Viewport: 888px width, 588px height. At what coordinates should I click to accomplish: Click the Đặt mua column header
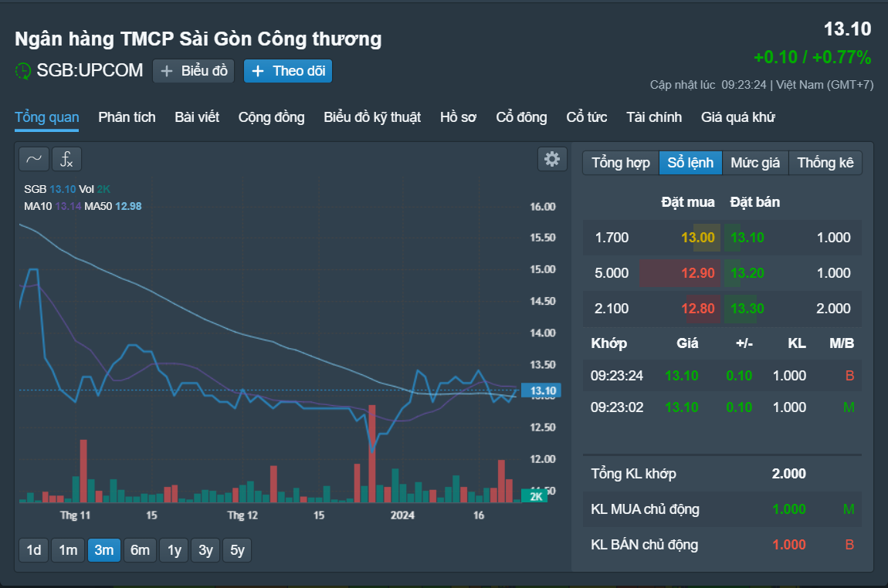[687, 202]
